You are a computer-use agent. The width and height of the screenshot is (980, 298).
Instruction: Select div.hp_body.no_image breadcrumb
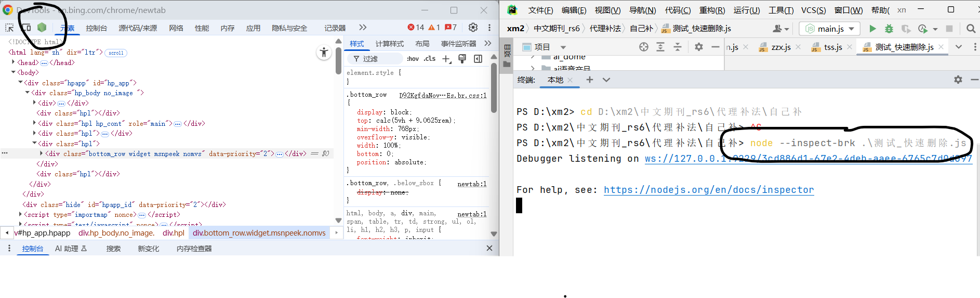(x=116, y=233)
